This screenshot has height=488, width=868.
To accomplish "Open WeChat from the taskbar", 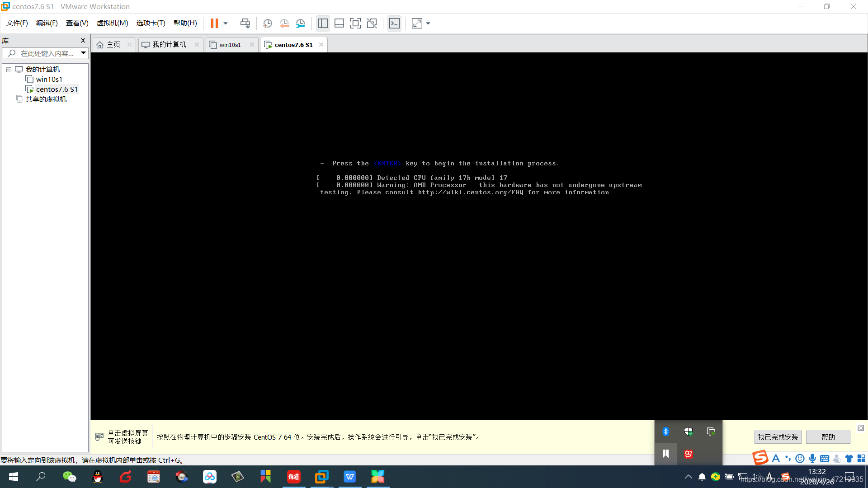I will point(69,477).
